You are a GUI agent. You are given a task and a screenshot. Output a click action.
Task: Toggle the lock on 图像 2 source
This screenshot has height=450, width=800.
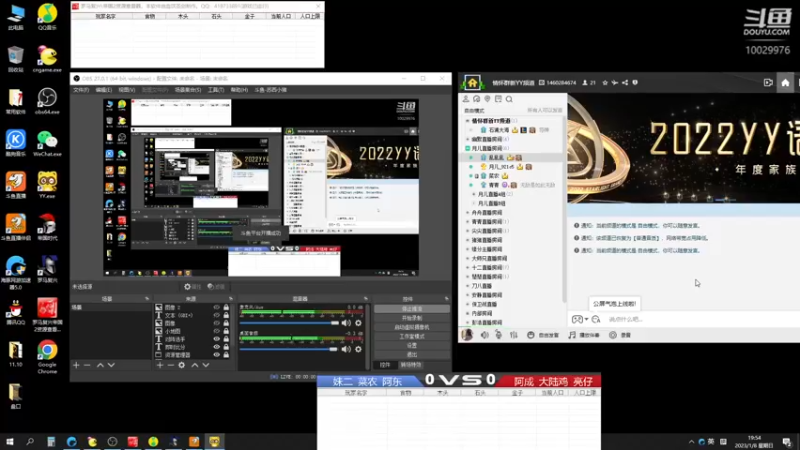(x=226, y=308)
